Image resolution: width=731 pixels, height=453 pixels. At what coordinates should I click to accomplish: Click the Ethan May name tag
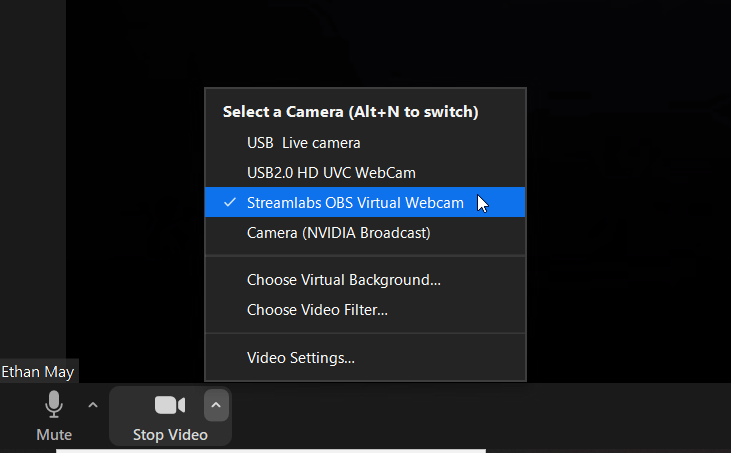pyautogui.click(x=38, y=372)
